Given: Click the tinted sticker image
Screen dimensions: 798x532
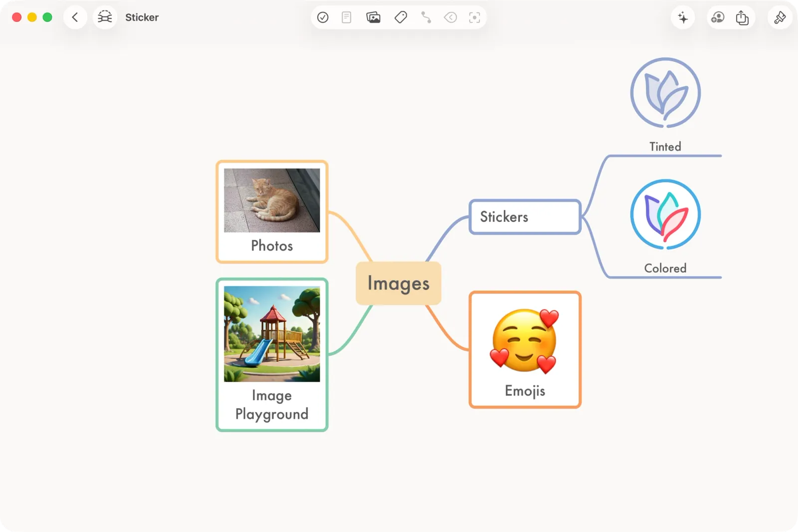Looking at the screenshot, I should (x=665, y=93).
